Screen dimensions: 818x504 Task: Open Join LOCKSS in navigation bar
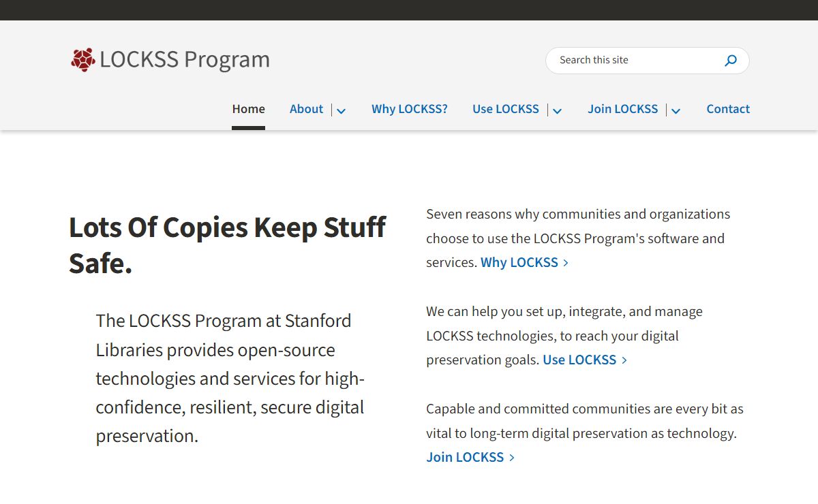point(623,109)
